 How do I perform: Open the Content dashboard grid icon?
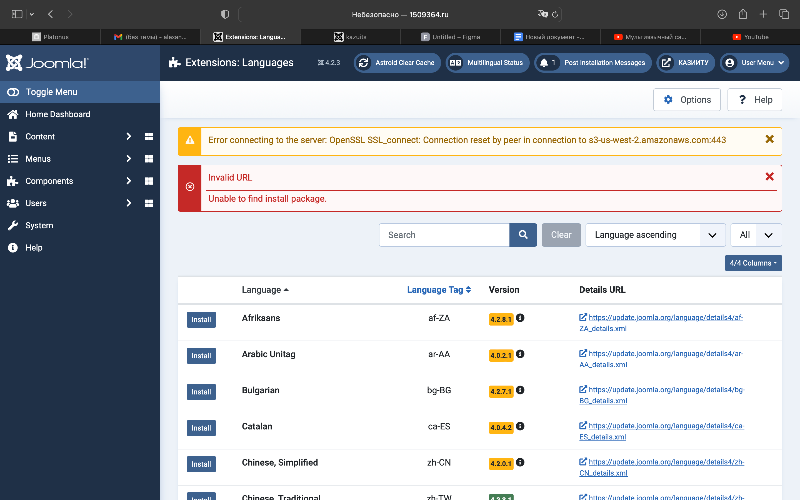click(x=149, y=137)
